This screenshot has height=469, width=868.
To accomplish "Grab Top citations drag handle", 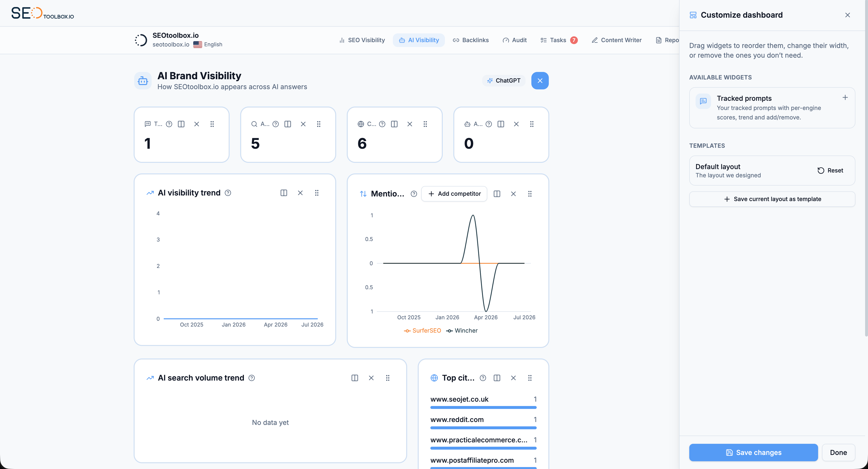I will [x=530, y=378].
